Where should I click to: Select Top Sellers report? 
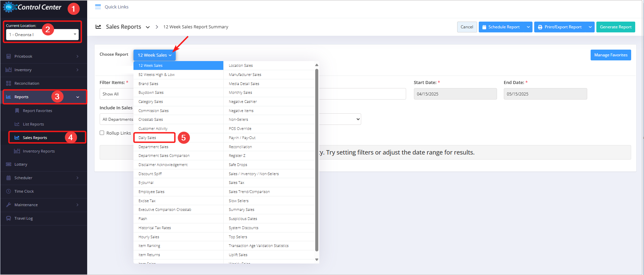tap(269, 237)
